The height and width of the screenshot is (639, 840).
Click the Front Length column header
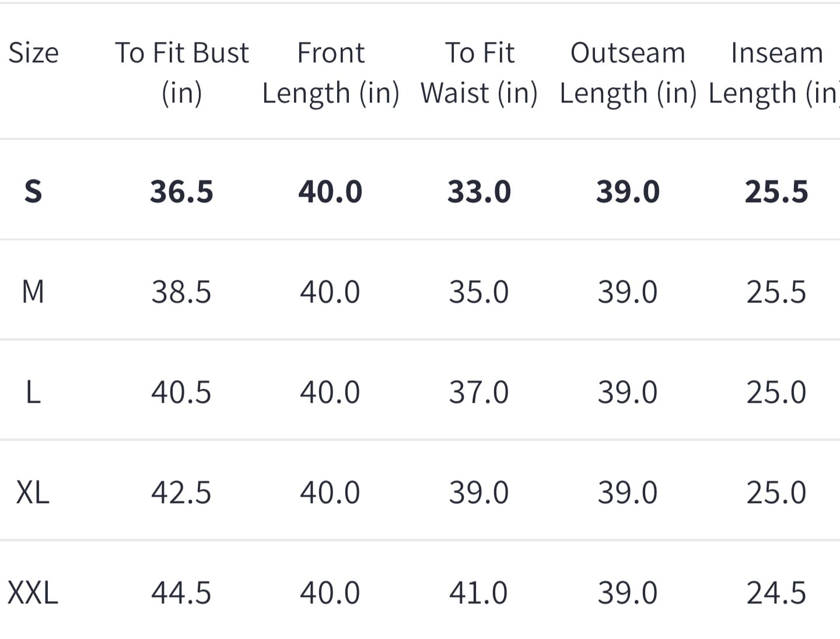(330, 72)
